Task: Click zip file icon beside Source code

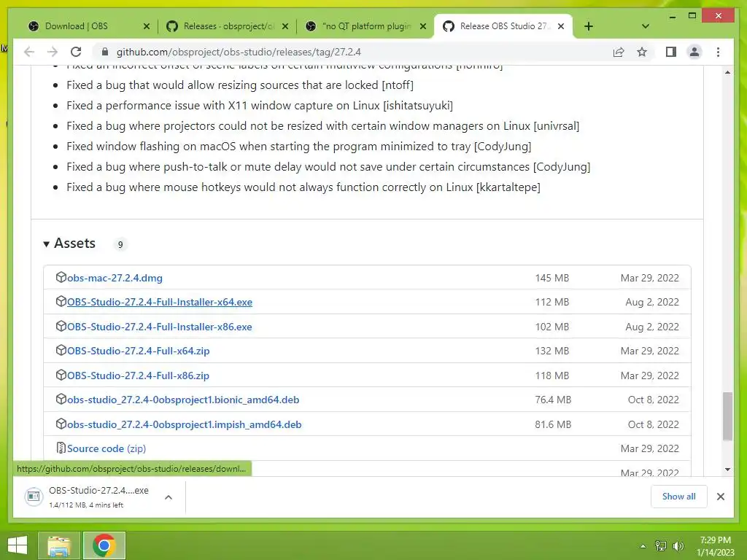Action: [61, 448]
